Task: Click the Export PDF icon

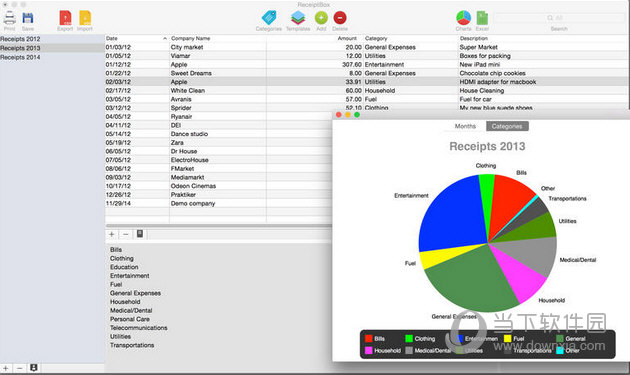Action: click(x=65, y=18)
